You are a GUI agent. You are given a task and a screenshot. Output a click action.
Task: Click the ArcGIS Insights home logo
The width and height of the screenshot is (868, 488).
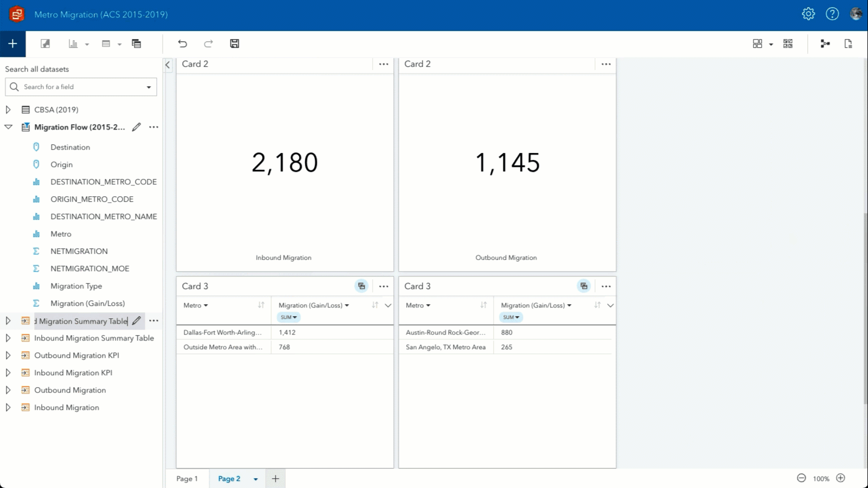point(17,15)
